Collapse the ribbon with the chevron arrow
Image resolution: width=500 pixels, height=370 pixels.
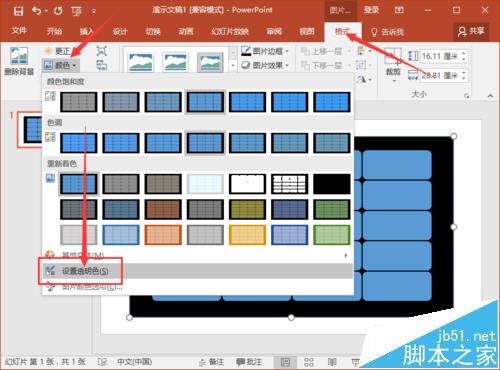click(x=490, y=96)
